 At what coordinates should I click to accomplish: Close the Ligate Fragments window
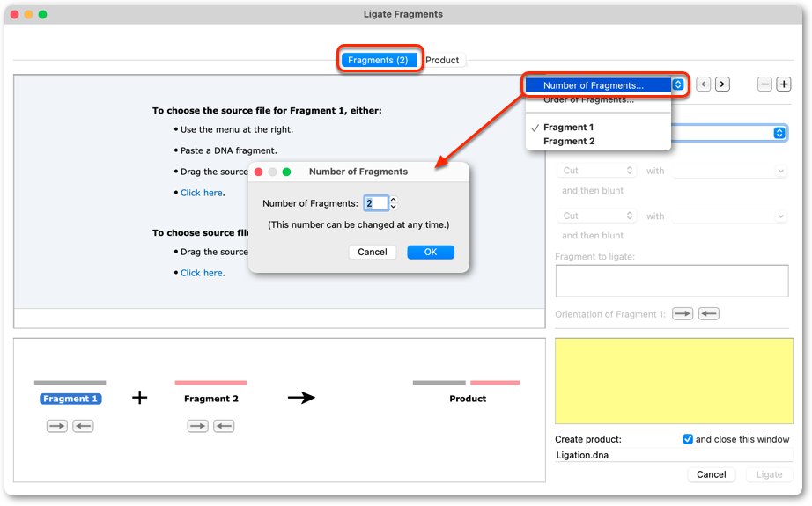pos(14,14)
